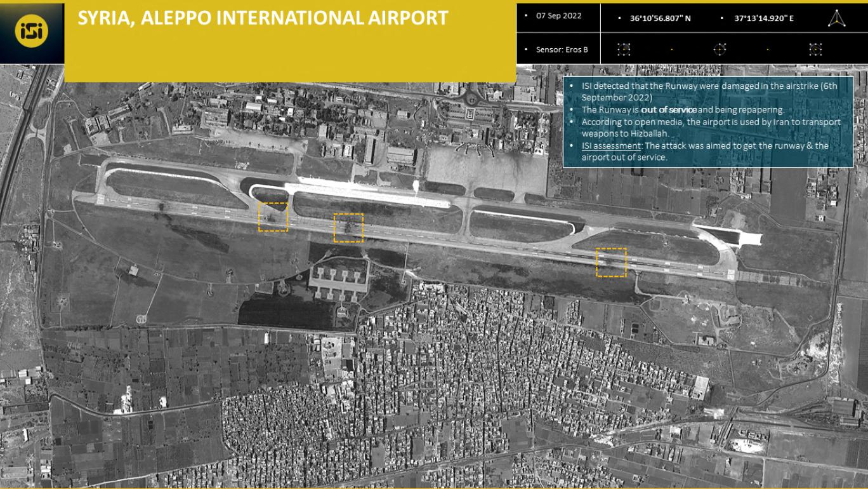Click the bullet mentioning Iran and Hizballah
The width and height of the screenshot is (868, 489).
coord(711,128)
